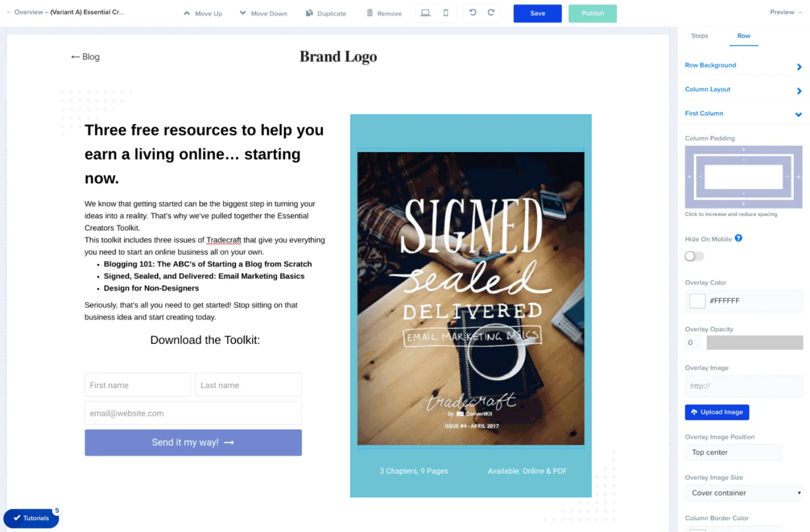Switch to the Steps tab

tap(699, 36)
